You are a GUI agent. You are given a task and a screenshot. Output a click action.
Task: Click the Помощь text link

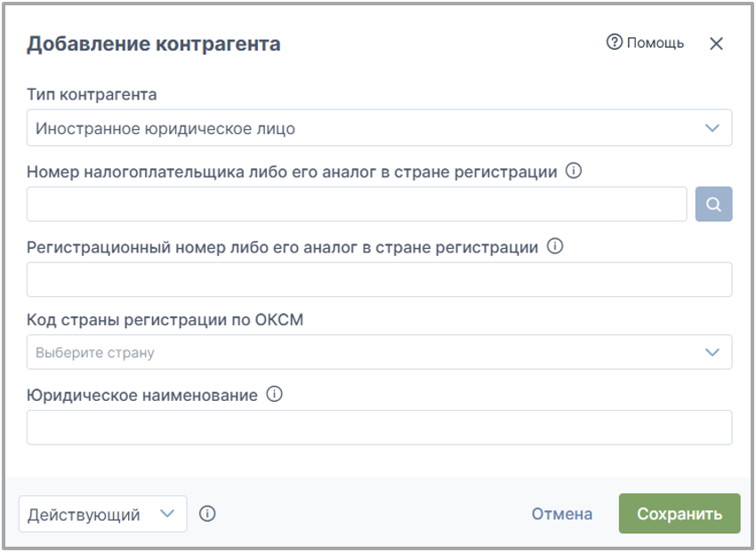(x=655, y=43)
